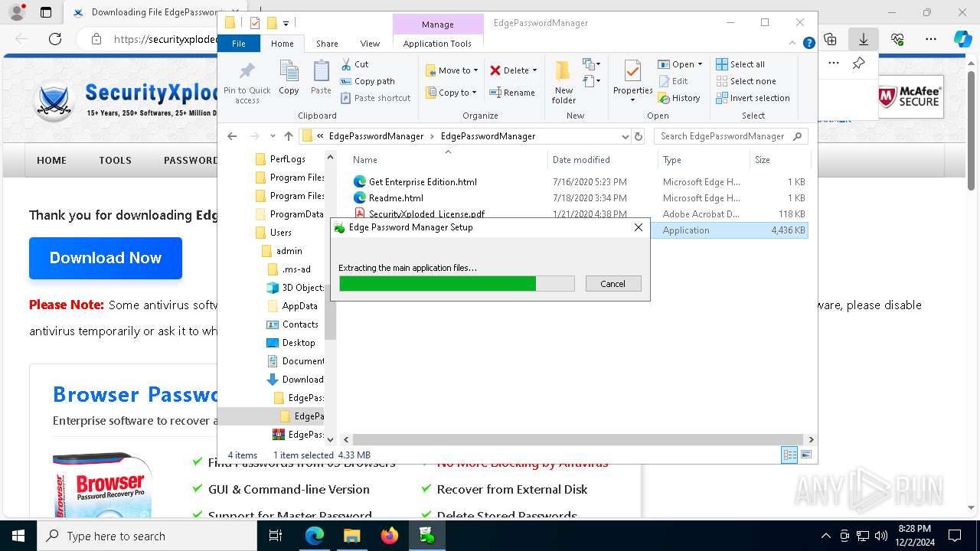Click Select none in ribbon
Image resolution: width=980 pixels, height=551 pixels.
(746, 81)
